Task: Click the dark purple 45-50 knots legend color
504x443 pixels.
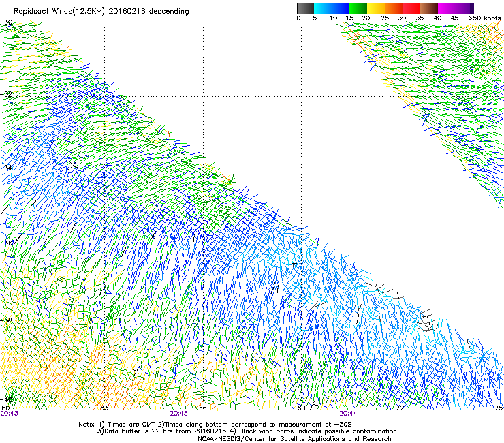Action: tap(464, 8)
